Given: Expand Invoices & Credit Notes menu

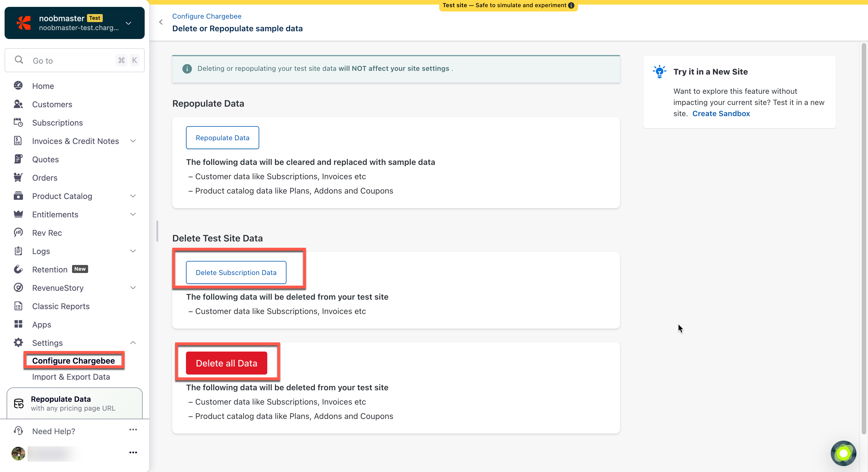Looking at the screenshot, I should [133, 141].
